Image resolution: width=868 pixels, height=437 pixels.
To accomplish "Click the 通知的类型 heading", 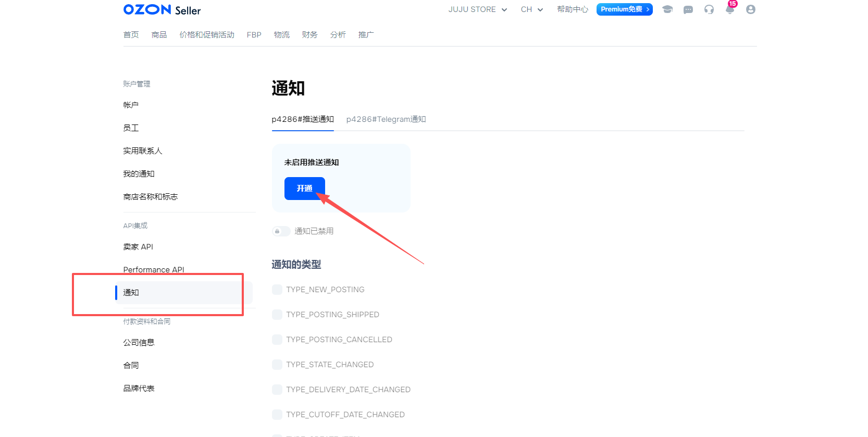I will coord(296,265).
